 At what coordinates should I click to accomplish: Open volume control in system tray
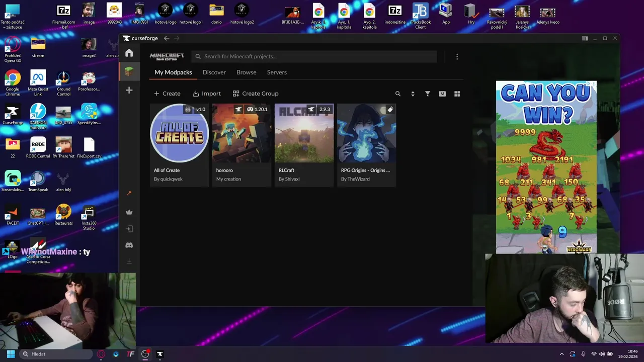coord(602,354)
